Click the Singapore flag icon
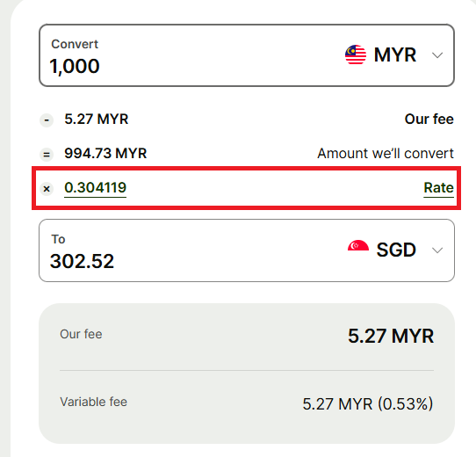This screenshot has height=457, width=476. (358, 245)
